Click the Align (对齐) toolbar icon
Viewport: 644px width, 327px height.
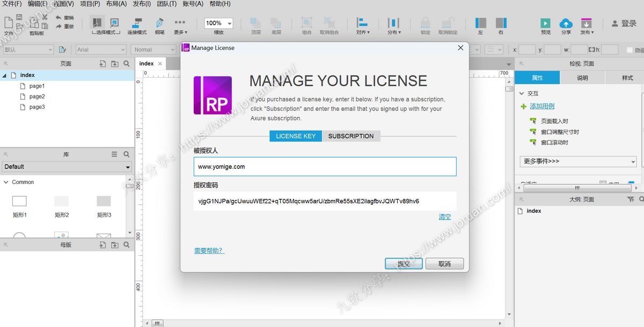pos(363,23)
